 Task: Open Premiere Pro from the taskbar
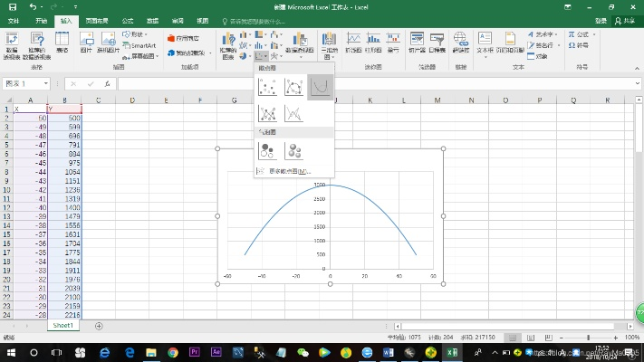194,351
